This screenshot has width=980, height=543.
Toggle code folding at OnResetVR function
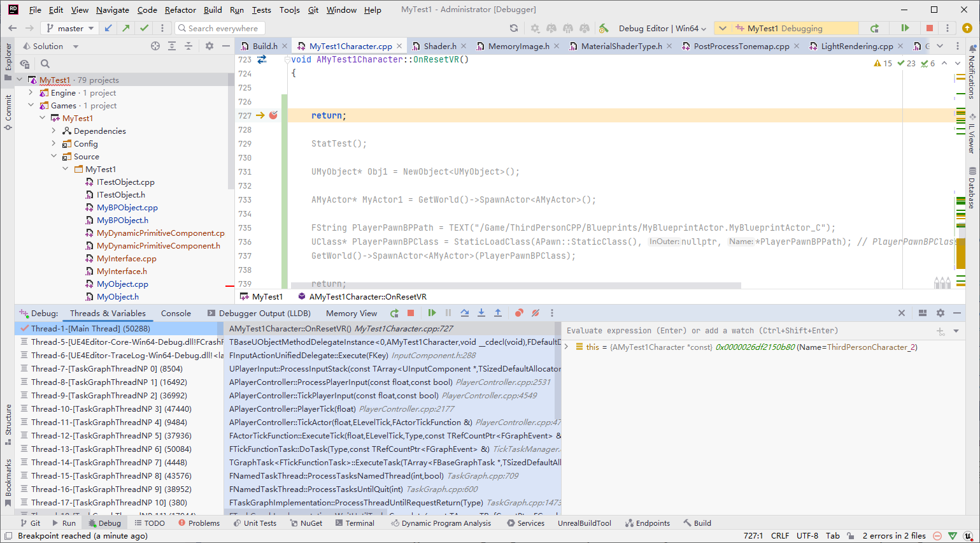[287, 59]
